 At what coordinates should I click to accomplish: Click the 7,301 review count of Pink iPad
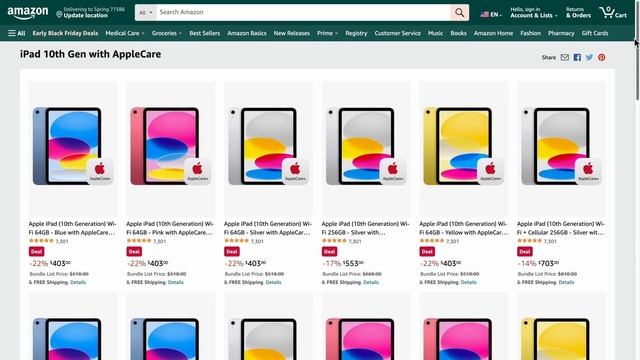(x=160, y=241)
